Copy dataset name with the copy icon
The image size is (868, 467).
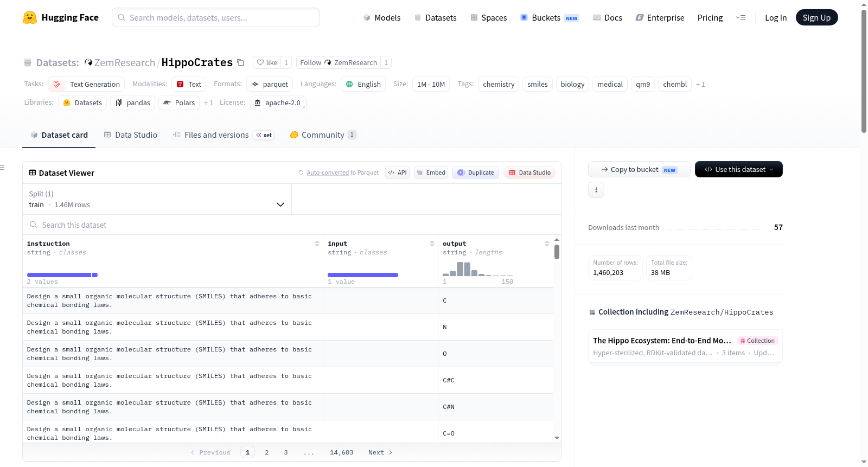click(x=240, y=62)
